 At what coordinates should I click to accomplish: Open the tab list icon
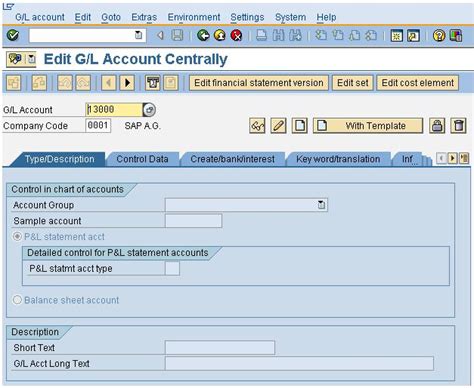coord(464,158)
